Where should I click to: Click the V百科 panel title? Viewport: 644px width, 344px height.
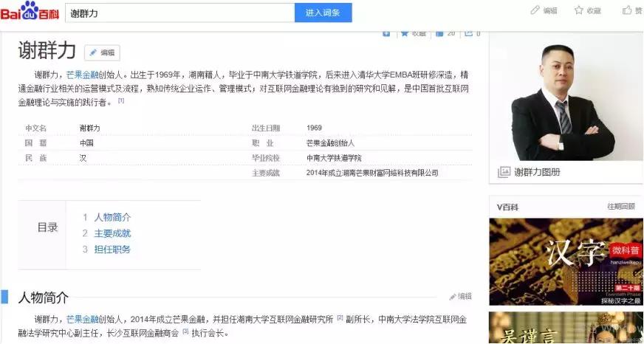coord(507,207)
